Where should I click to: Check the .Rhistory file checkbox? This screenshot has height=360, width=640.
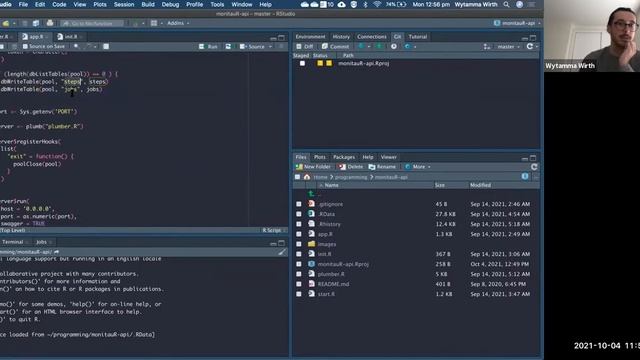[299, 224]
